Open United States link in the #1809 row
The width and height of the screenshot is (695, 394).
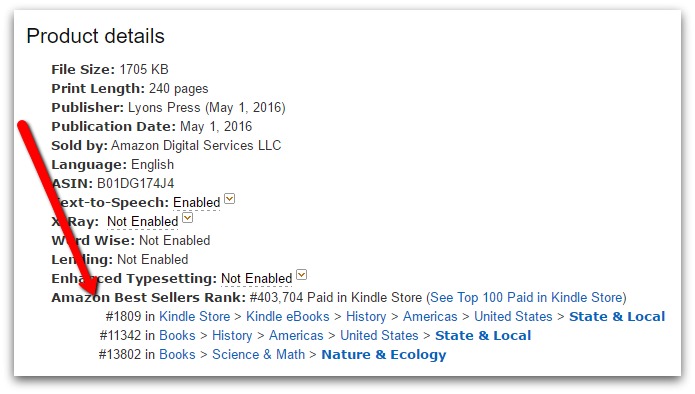coord(513,316)
